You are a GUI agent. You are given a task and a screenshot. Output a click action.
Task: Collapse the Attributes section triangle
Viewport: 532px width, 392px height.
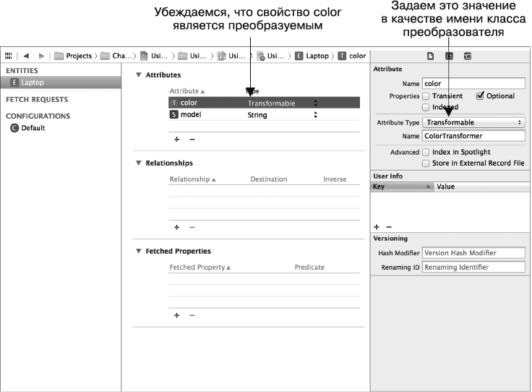(139, 75)
